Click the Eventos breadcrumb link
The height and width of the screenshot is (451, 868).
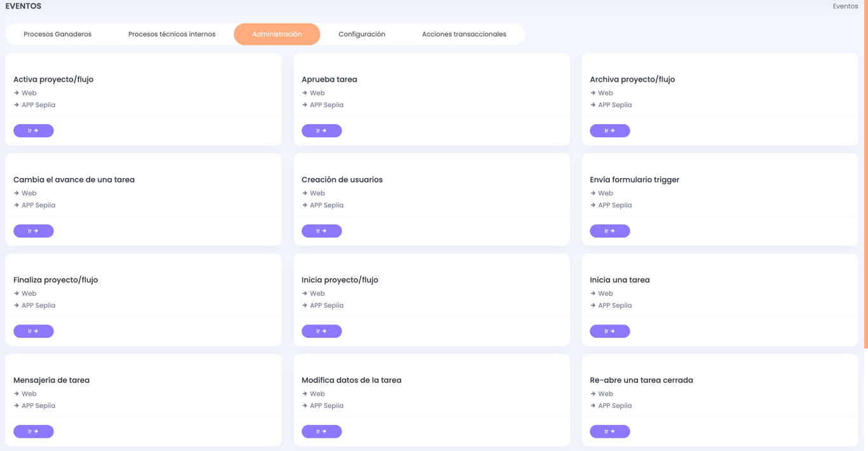point(845,6)
